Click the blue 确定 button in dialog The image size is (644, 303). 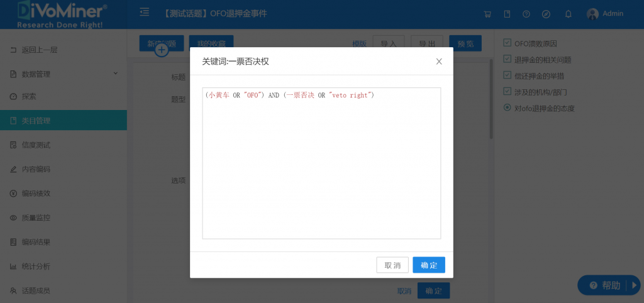coord(429,265)
